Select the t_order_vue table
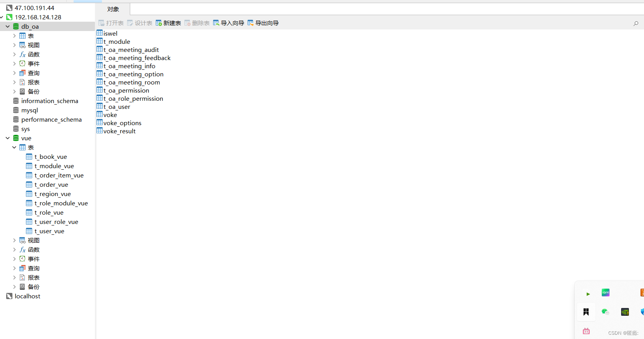 (x=51, y=184)
